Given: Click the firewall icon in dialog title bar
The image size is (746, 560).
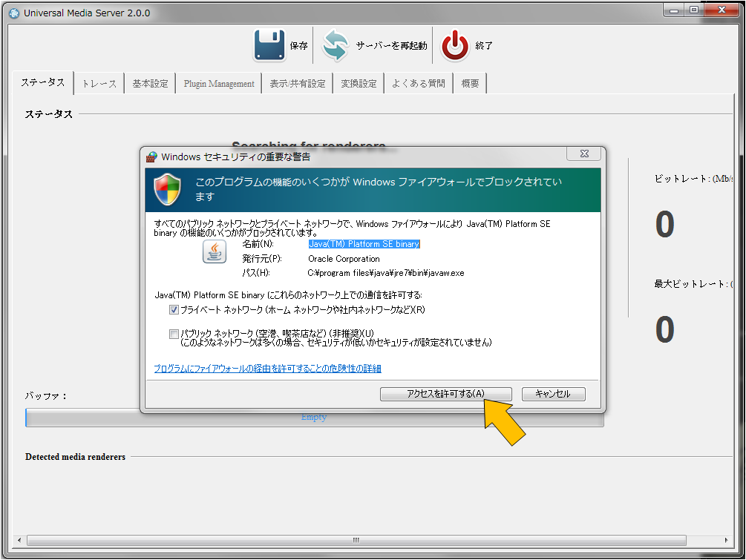Looking at the screenshot, I should 151,157.
